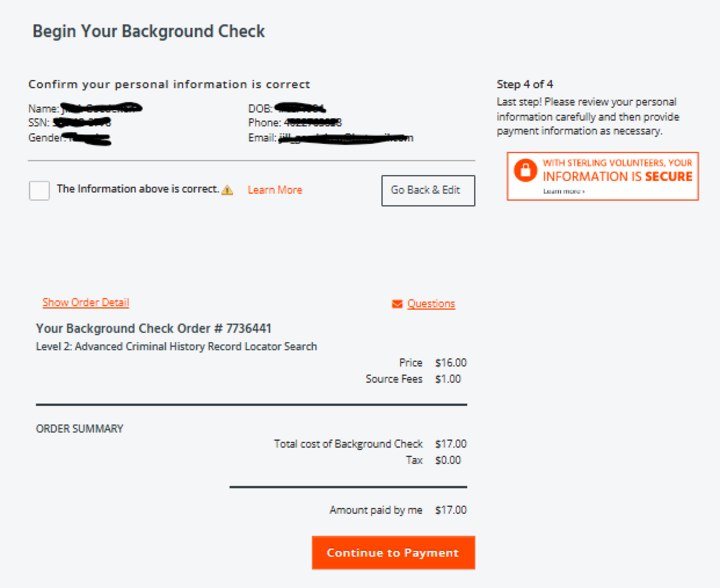Click the Level 2 Advanced Criminal History text
The image size is (720, 588).
tap(177, 347)
